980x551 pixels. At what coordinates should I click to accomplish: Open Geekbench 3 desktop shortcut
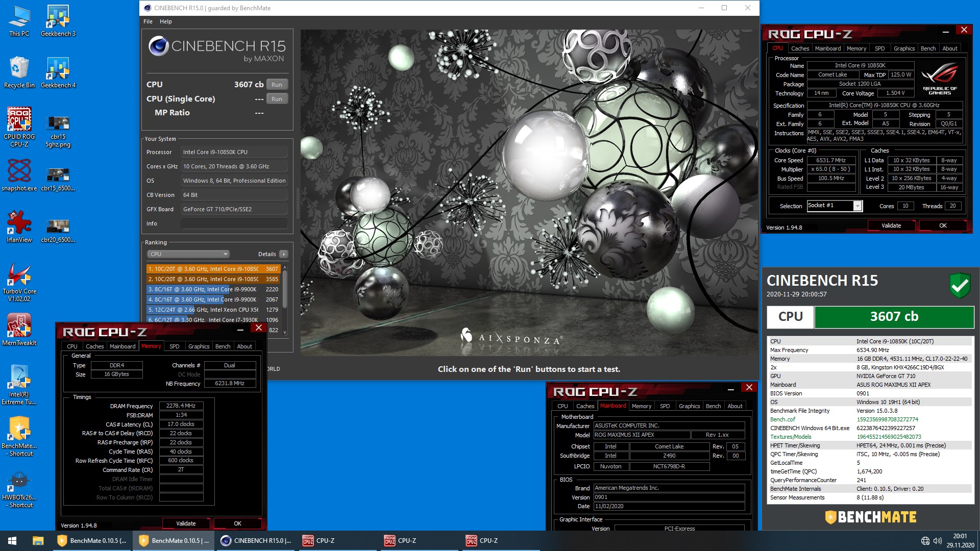click(58, 21)
